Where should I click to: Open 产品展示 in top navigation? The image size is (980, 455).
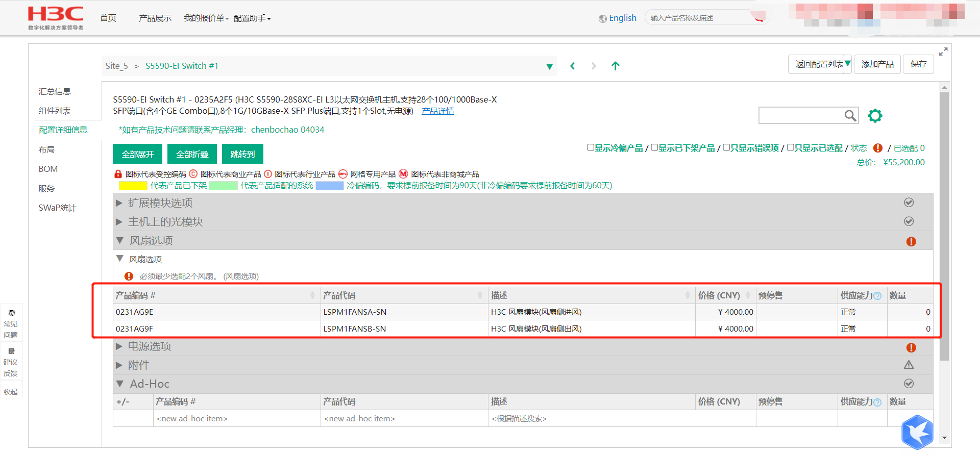tap(155, 18)
